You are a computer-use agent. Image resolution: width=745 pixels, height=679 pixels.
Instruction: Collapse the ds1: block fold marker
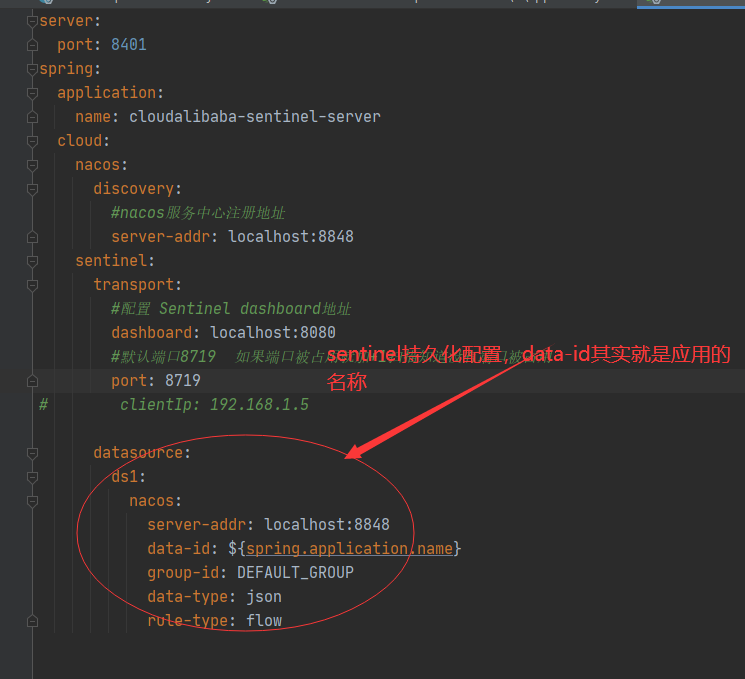[x=32, y=477]
